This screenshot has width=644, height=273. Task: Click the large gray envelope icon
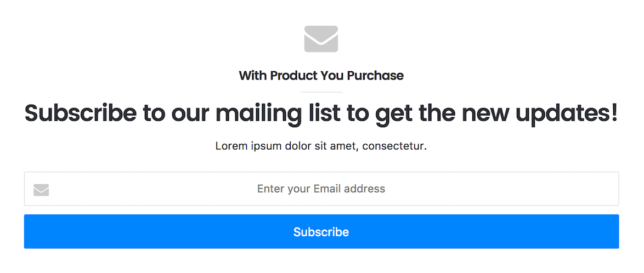tap(321, 39)
